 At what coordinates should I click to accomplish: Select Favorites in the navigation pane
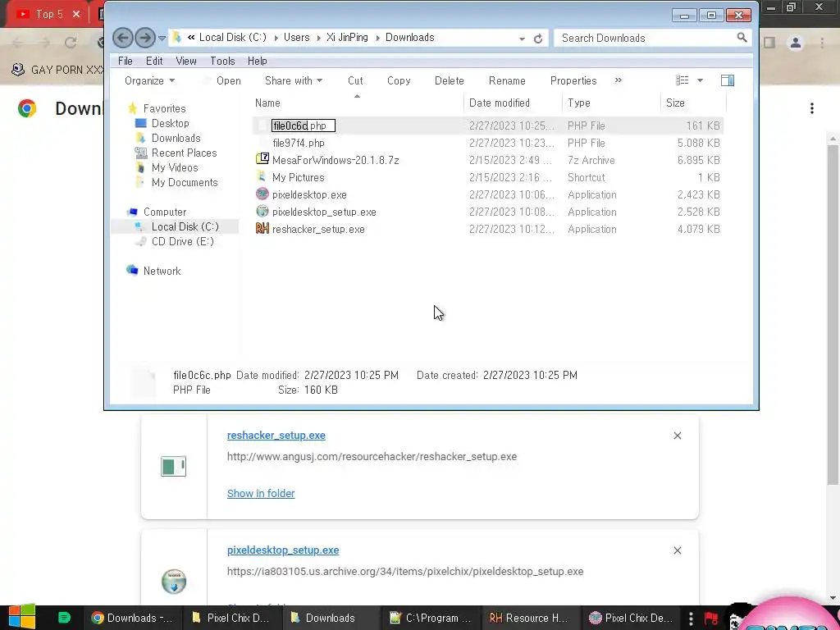[164, 109]
